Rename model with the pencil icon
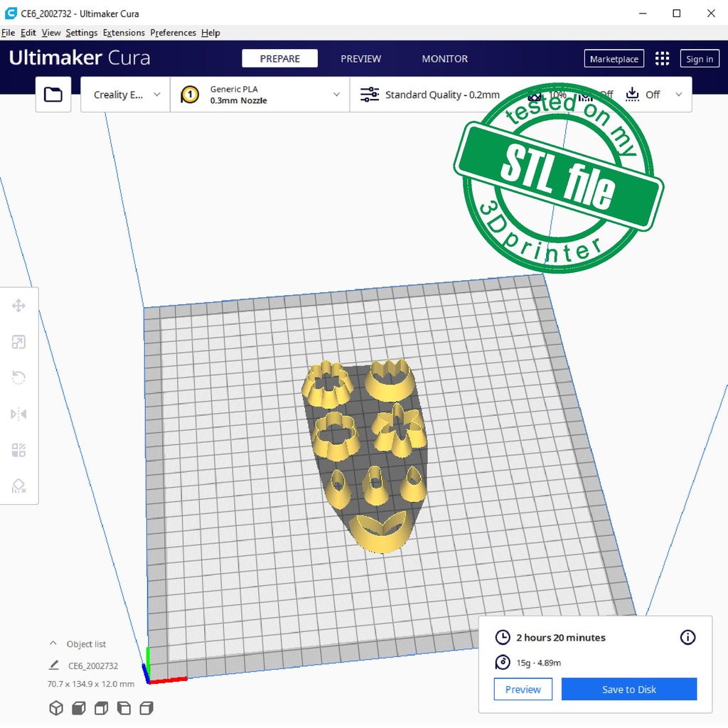 pyautogui.click(x=53, y=665)
